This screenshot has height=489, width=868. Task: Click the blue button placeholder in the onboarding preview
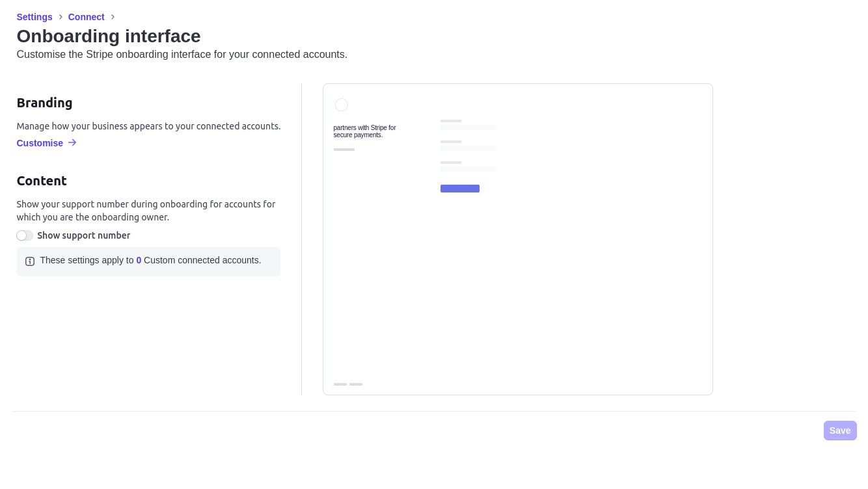(460, 188)
